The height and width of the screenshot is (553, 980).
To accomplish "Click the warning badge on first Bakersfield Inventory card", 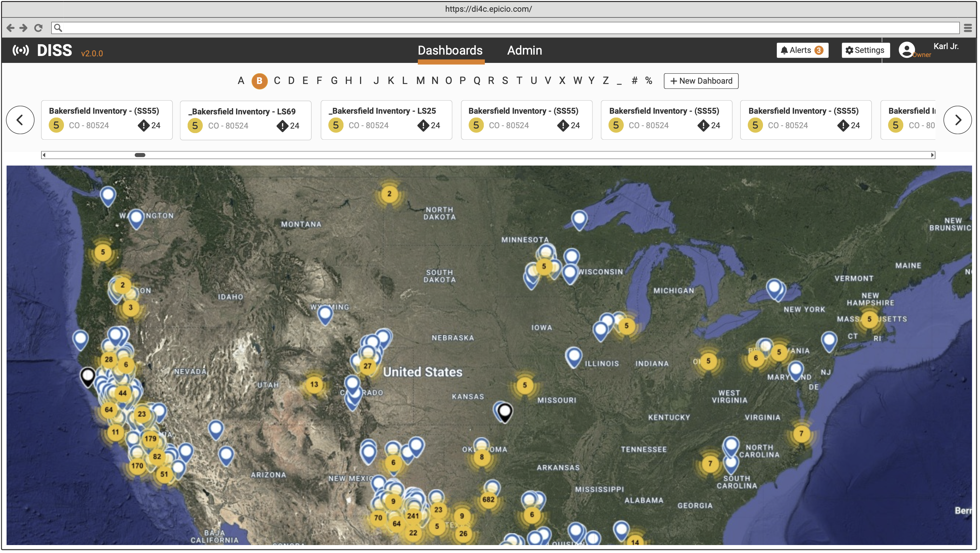I will [x=144, y=125].
